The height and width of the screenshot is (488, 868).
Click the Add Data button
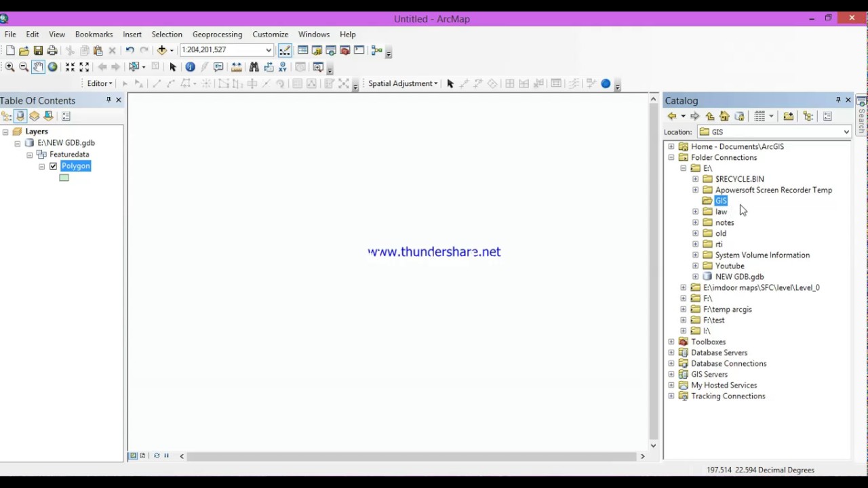click(x=161, y=50)
